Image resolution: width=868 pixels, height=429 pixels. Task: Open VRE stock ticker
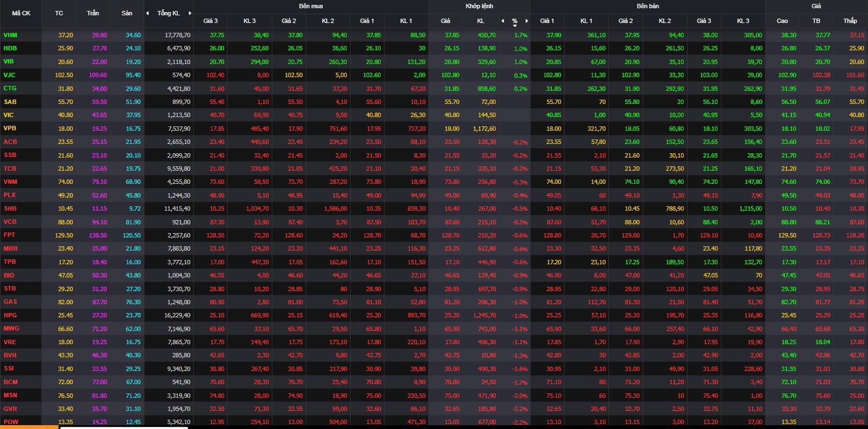(10, 342)
